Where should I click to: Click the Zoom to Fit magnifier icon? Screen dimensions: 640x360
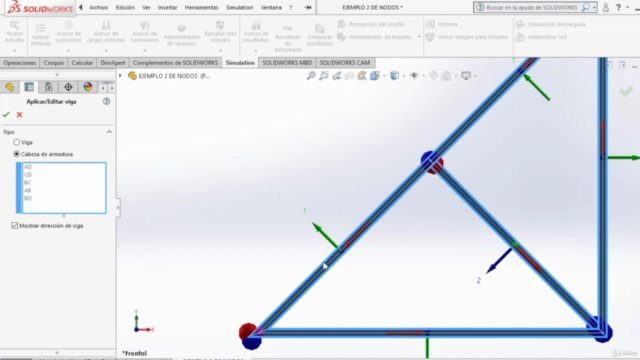point(311,76)
